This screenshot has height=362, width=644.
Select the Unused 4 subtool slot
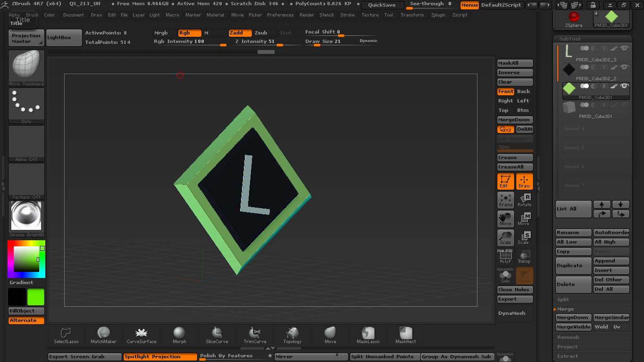click(596, 128)
